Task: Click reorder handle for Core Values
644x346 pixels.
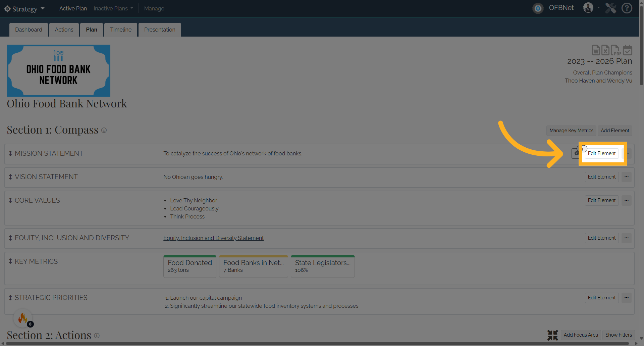Action: coord(10,200)
